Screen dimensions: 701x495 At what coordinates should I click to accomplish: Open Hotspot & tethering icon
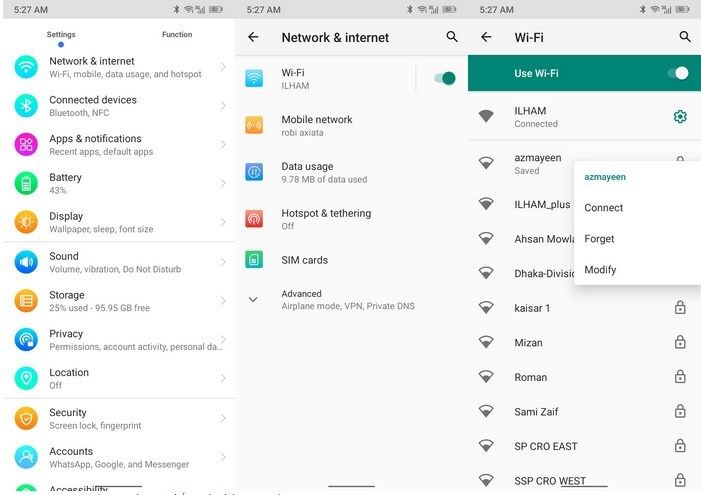pos(254,219)
